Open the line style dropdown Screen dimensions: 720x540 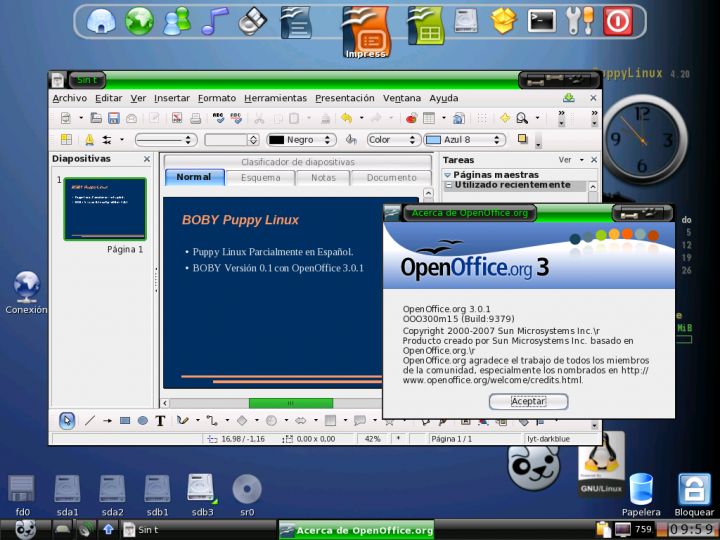tap(166, 140)
